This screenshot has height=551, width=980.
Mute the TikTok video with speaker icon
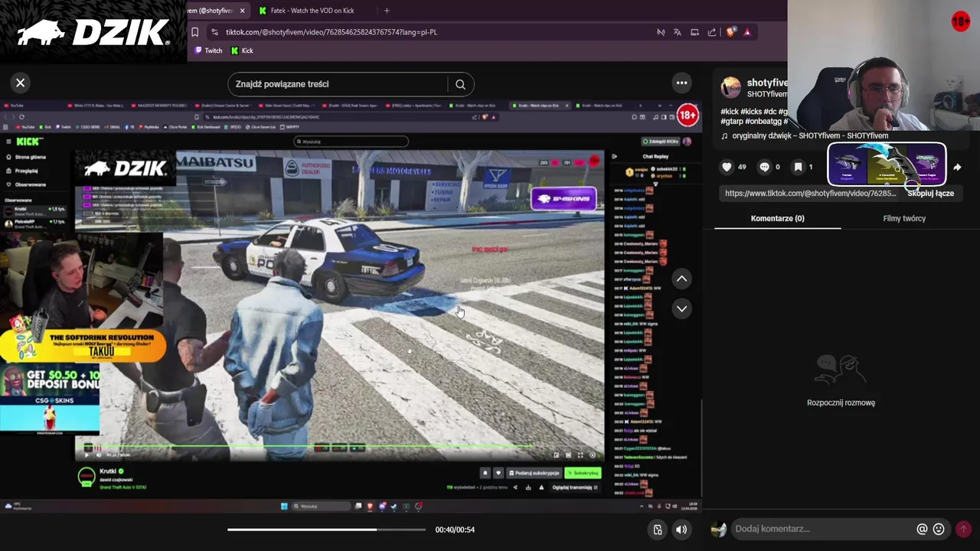681,530
